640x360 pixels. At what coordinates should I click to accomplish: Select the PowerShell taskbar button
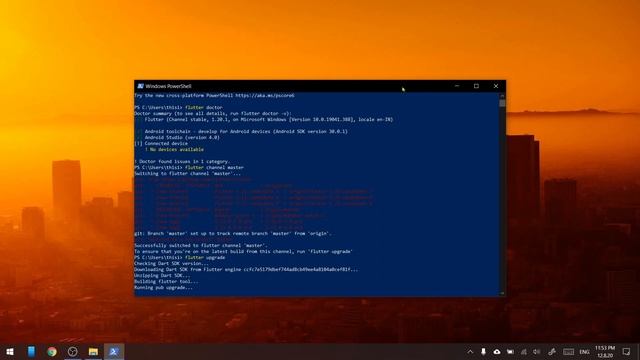click(x=114, y=351)
